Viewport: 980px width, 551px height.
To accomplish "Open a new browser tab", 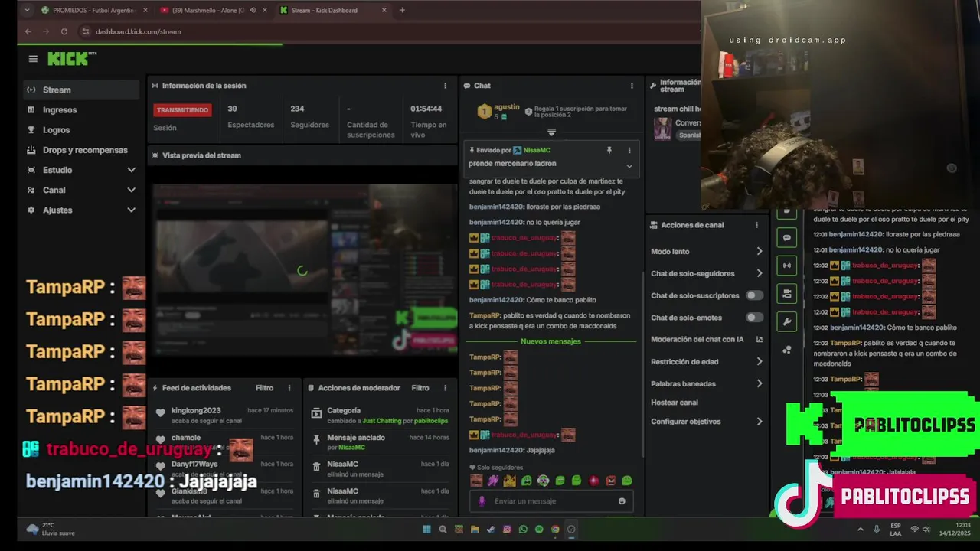I will click(402, 10).
